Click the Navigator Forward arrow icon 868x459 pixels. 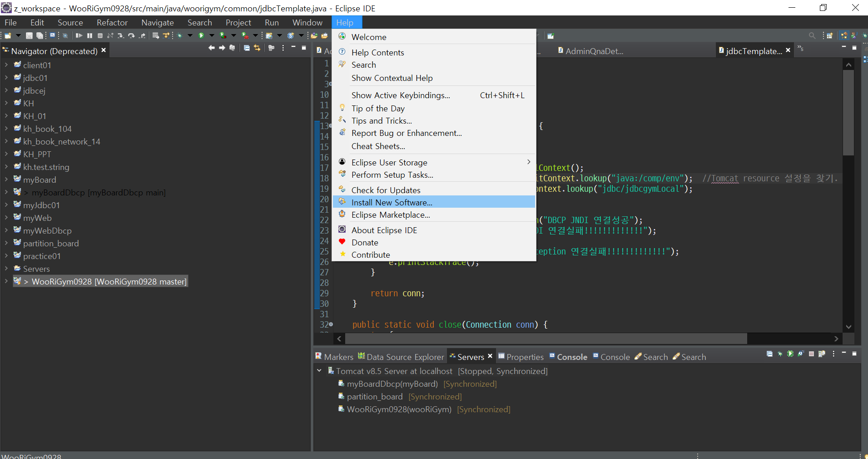(222, 48)
